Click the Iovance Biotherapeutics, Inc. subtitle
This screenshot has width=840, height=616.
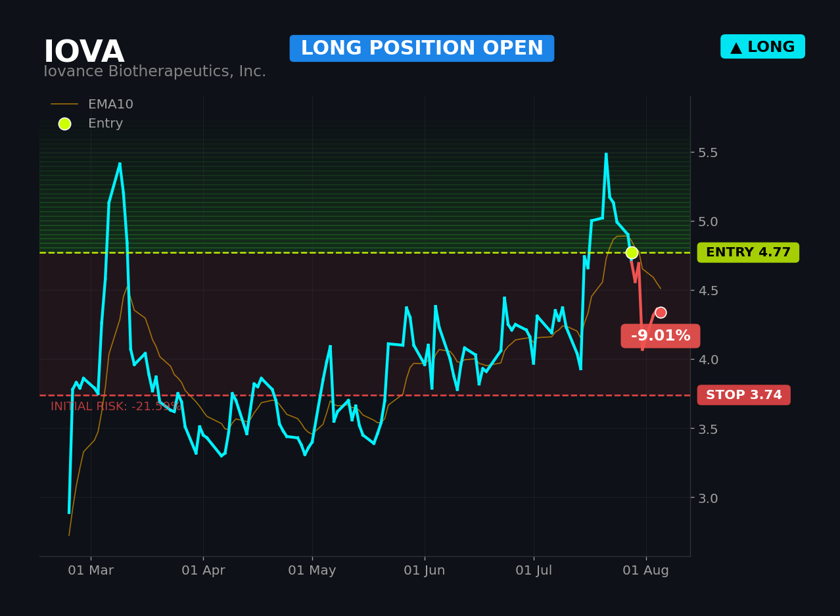(154, 72)
